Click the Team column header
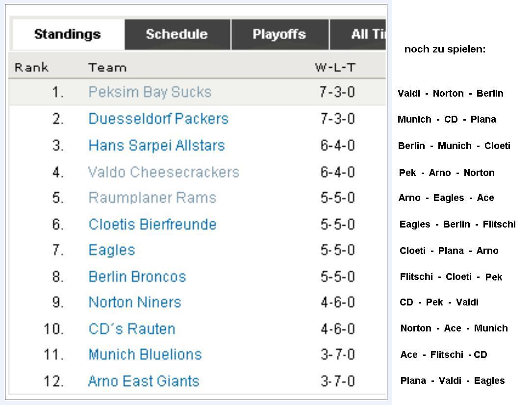This screenshot has width=532, height=405. 107,68
